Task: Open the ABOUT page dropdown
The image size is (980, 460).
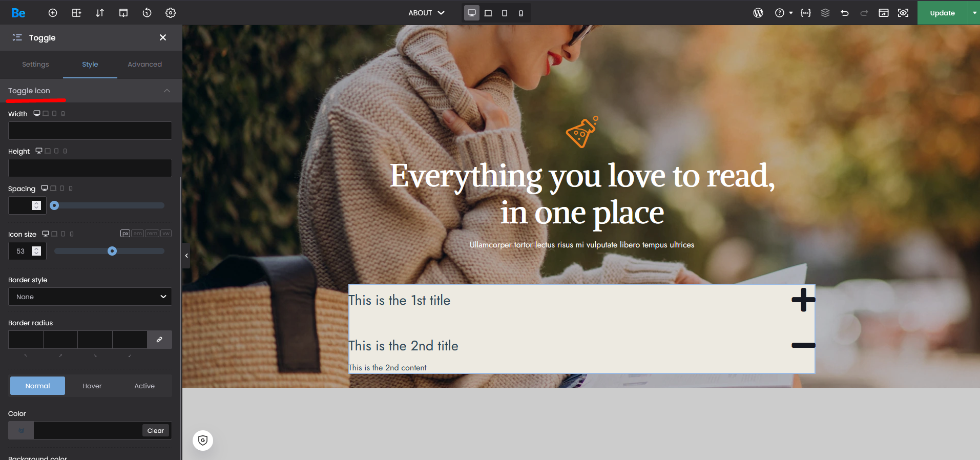Action: pyautogui.click(x=426, y=13)
